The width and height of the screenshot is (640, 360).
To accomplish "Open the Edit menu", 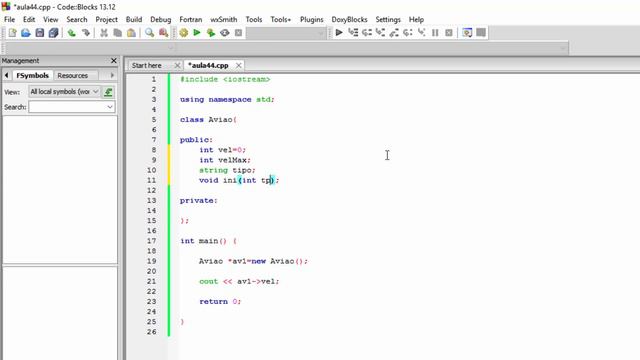I will (29, 19).
